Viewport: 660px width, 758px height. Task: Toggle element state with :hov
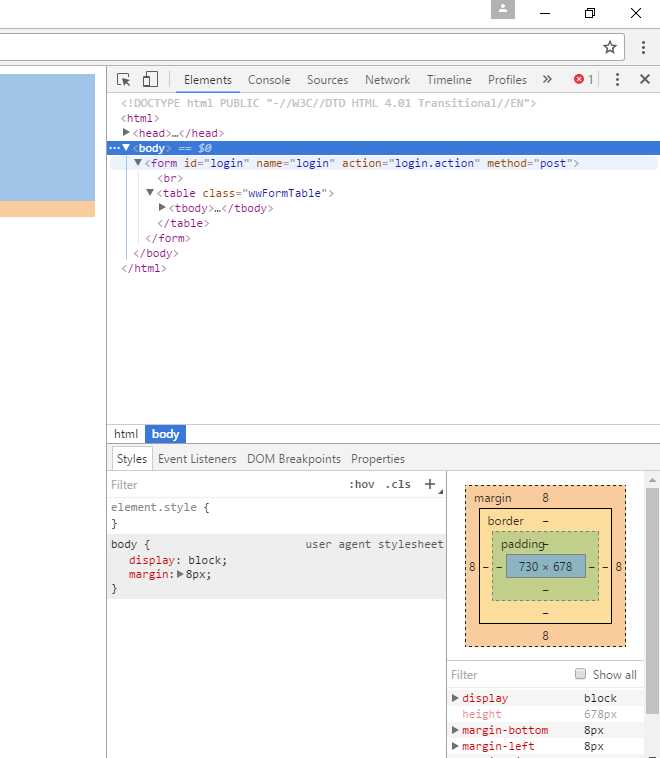coord(361,485)
